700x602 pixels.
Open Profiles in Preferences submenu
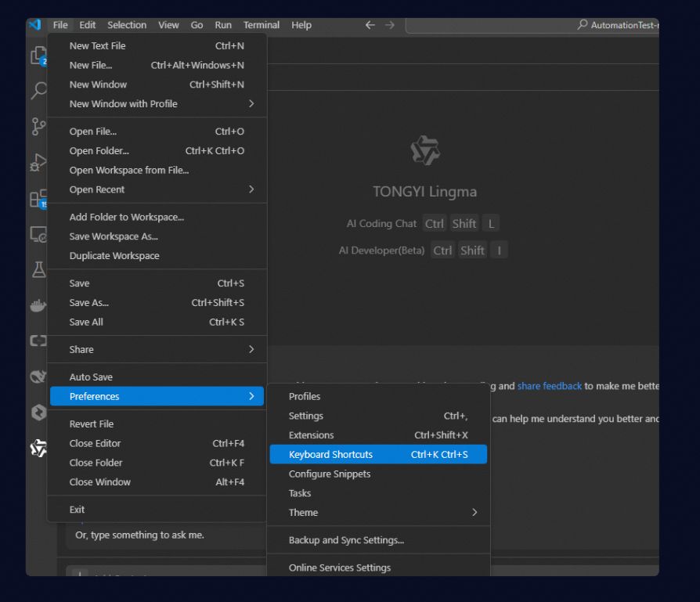point(378,396)
